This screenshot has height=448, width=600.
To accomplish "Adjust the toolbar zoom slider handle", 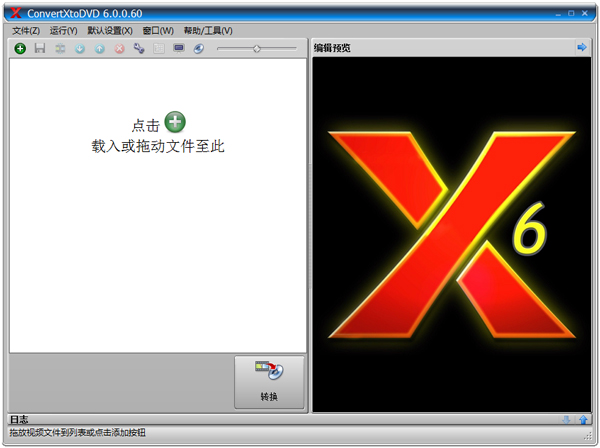I will point(257,49).
